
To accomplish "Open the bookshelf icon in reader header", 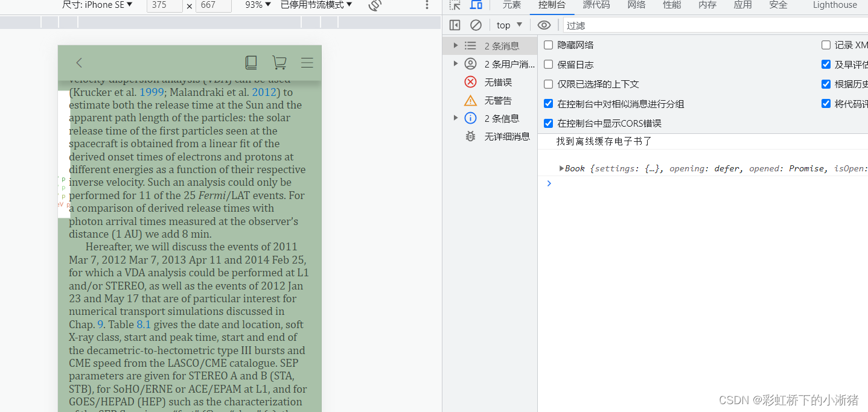I will (x=251, y=63).
